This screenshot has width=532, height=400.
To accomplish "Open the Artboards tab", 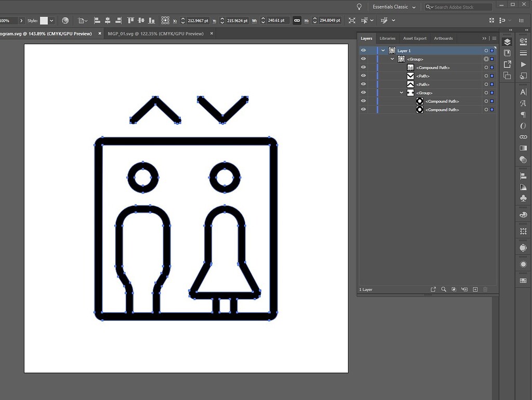I will [x=443, y=38].
